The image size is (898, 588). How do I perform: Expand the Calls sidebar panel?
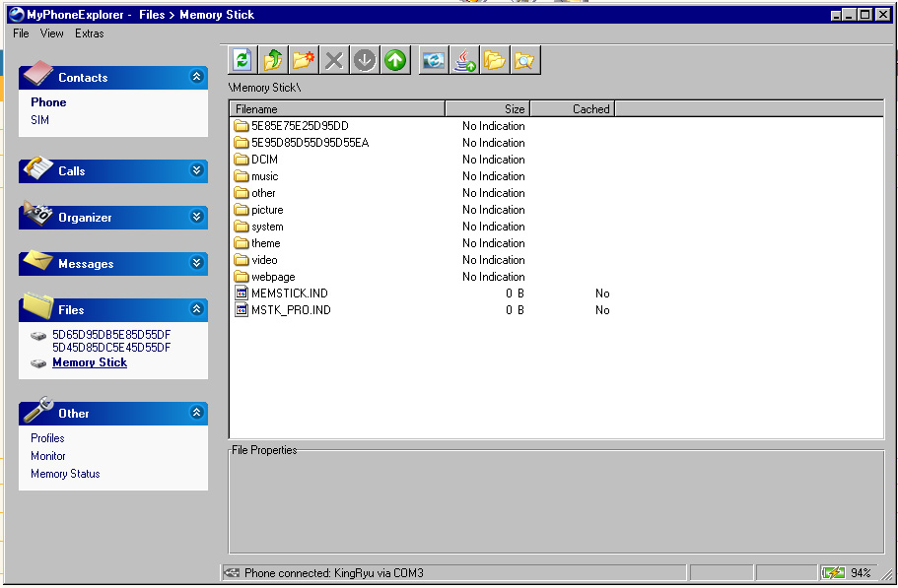[197, 170]
